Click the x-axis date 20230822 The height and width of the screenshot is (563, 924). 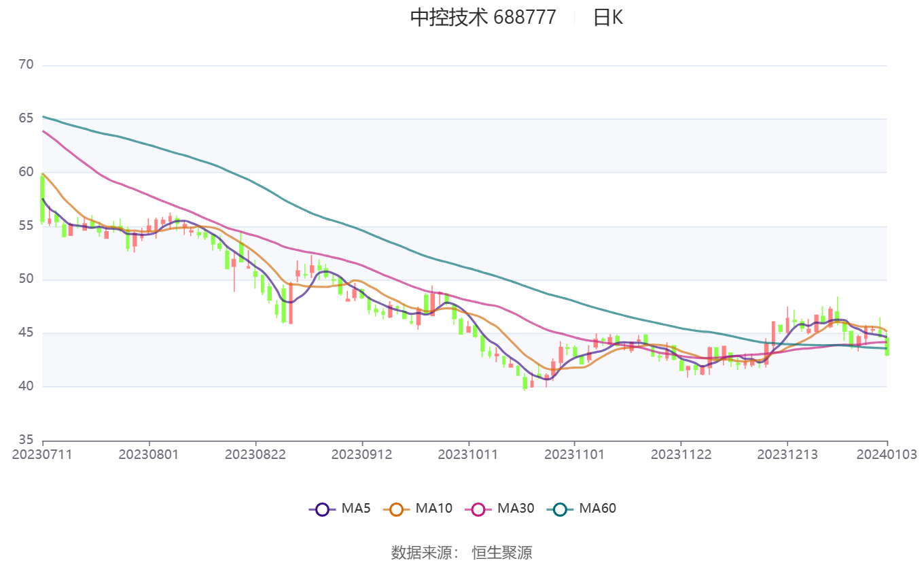[x=255, y=454]
